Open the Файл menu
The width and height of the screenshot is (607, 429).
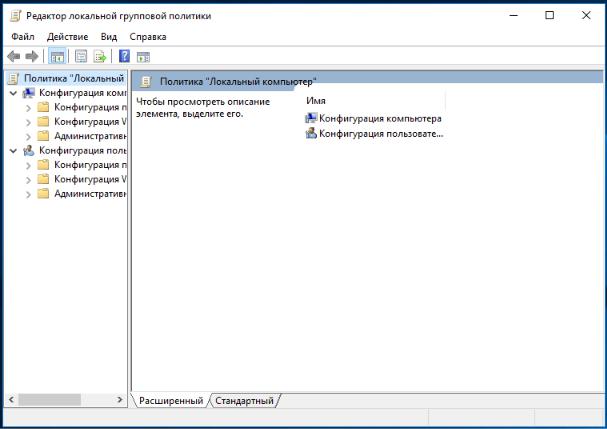click(23, 37)
